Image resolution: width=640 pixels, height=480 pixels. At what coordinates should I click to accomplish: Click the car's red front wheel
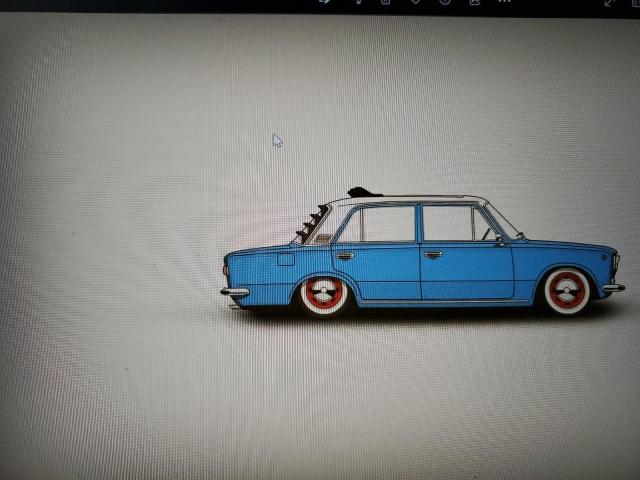pyautogui.click(x=567, y=291)
